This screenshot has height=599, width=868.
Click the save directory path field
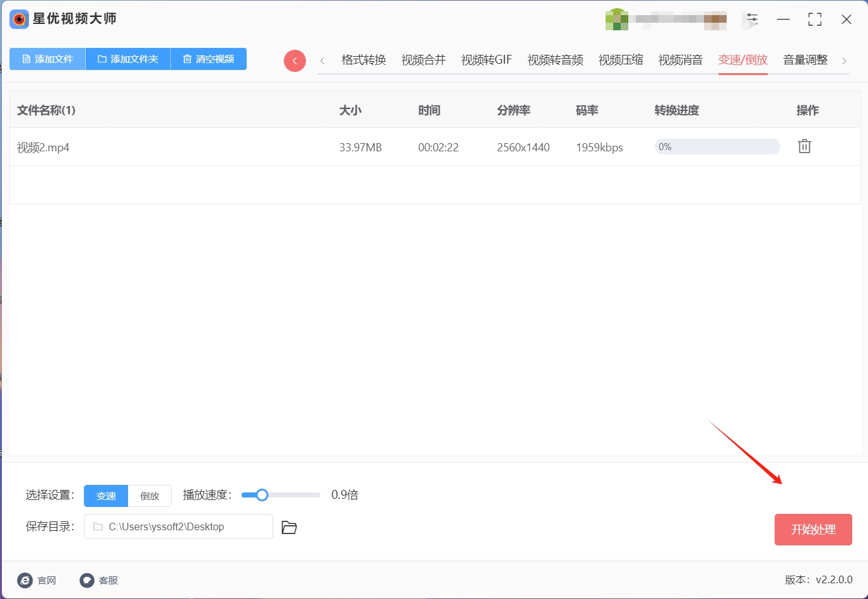pos(179,526)
